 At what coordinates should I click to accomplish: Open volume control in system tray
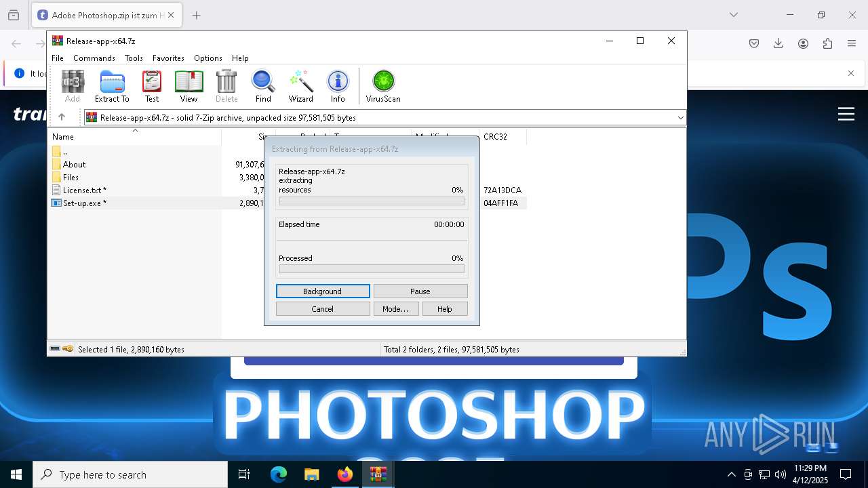click(781, 474)
